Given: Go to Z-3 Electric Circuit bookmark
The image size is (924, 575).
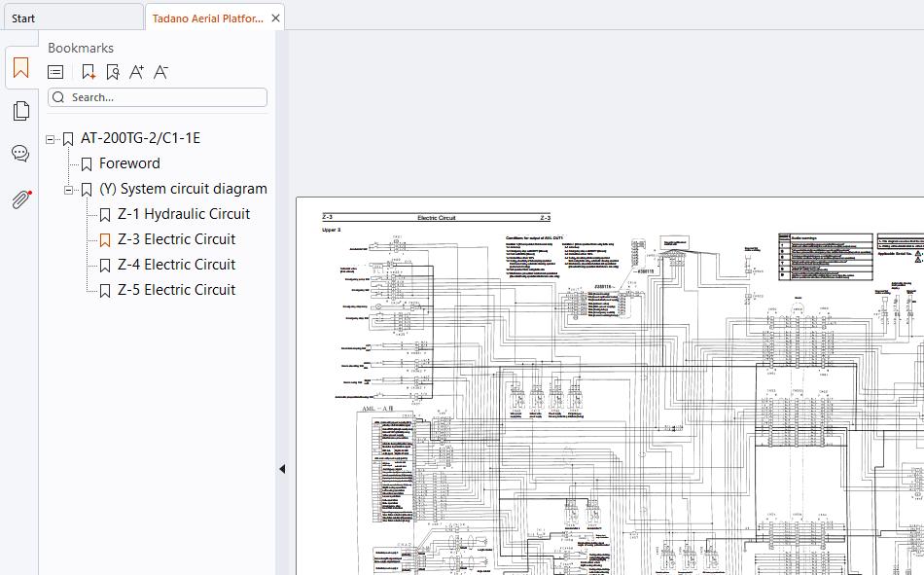Looking at the screenshot, I should click(x=176, y=239).
